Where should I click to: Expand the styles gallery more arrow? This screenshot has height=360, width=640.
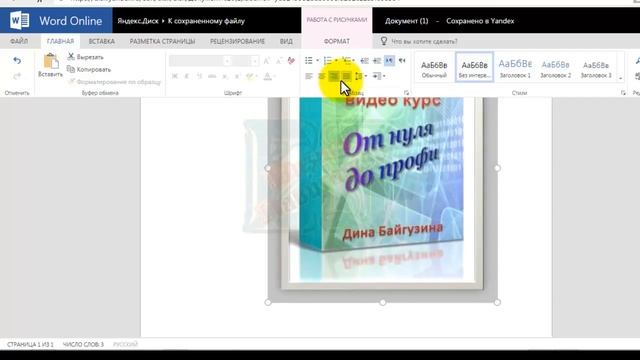click(620, 78)
